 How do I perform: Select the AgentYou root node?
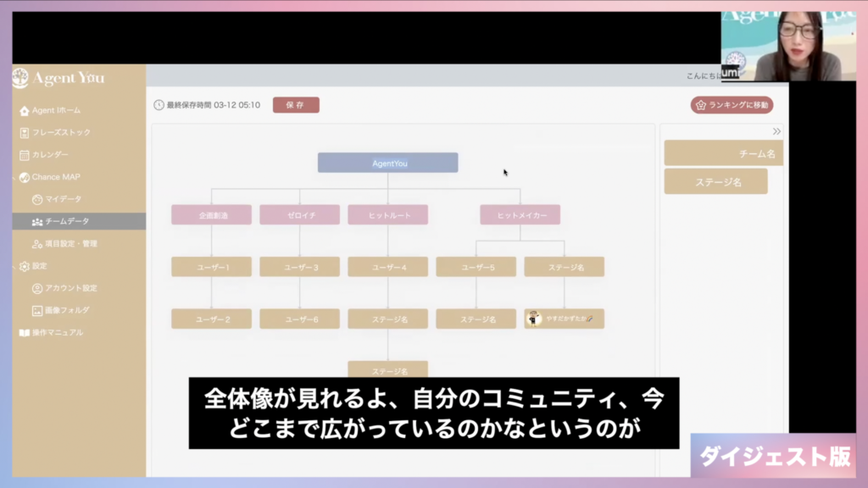tap(387, 163)
